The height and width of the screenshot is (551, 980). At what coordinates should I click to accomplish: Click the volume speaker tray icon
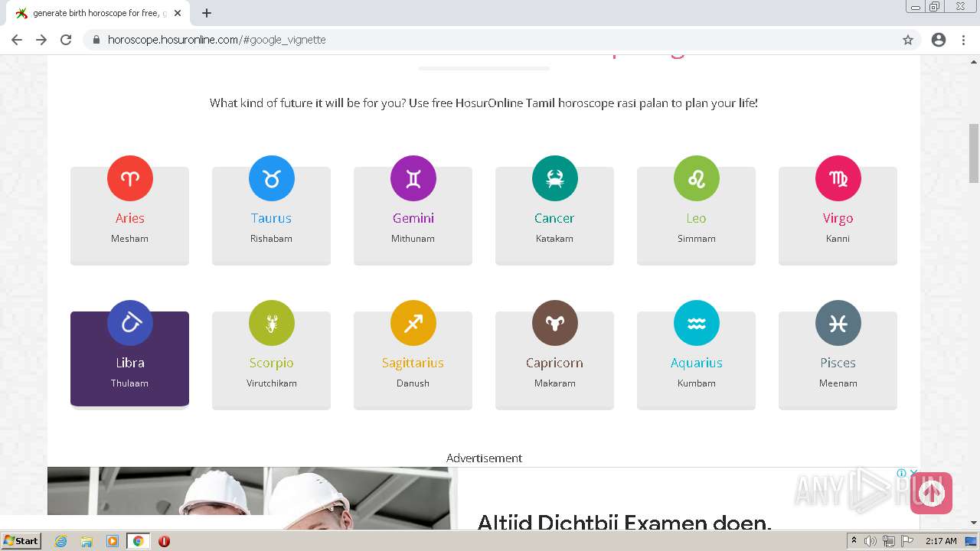pyautogui.click(x=871, y=541)
